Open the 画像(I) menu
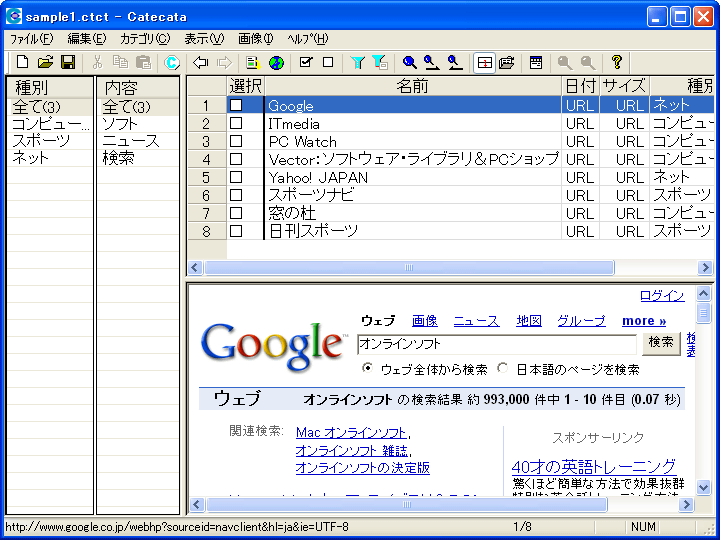 pos(255,39)
